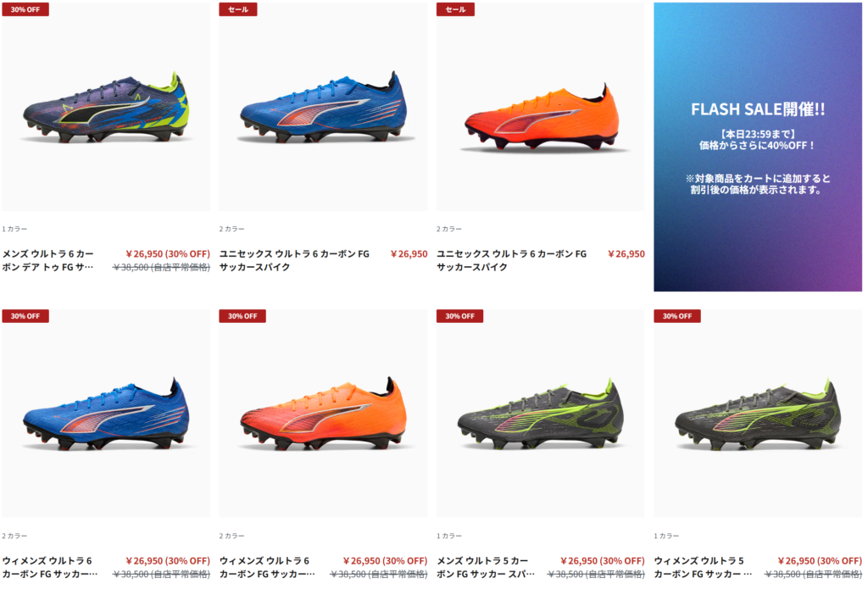Open the grey men's Ultra 5 Carbon shoe image
The height and width of the screenshot is (589, 868).
[x=540, y=414]
